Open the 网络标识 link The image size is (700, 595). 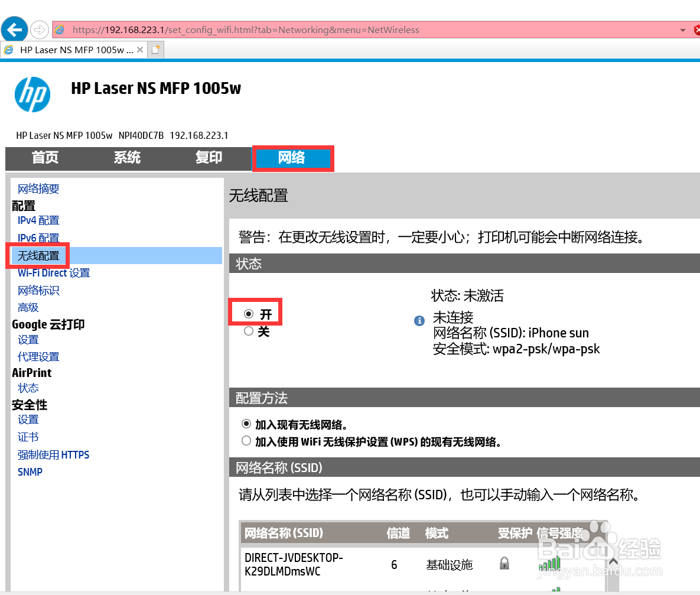(38, 290)
